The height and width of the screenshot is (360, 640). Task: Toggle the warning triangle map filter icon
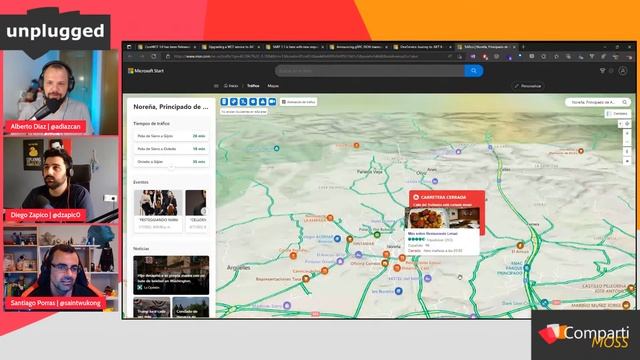coord(262,102)
